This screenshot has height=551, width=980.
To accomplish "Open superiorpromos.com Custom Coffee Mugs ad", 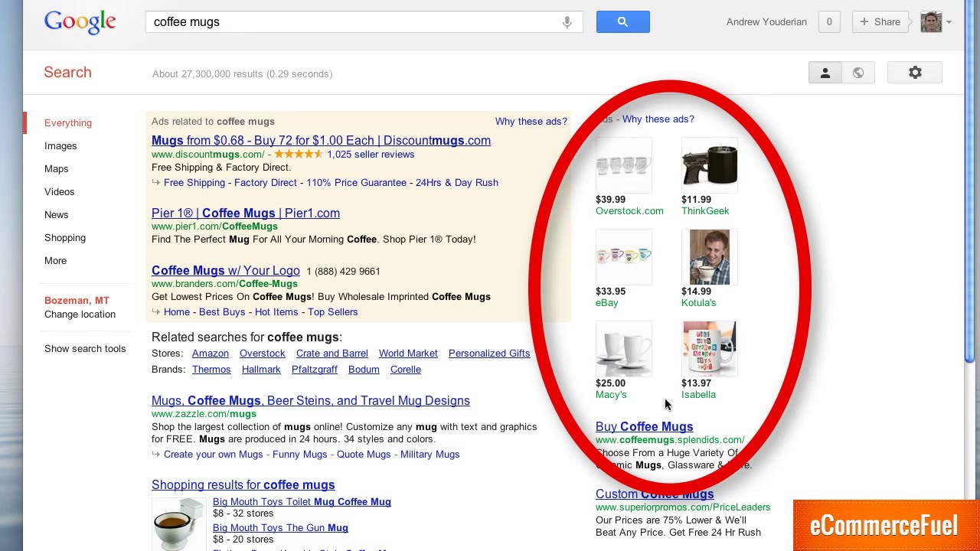I will (655, 494).
